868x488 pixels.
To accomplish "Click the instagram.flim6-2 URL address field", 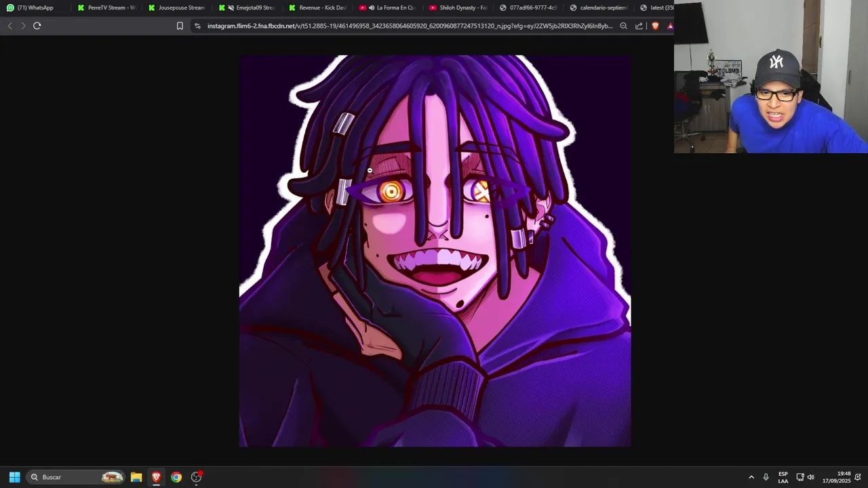I will [x=410, y=26].
